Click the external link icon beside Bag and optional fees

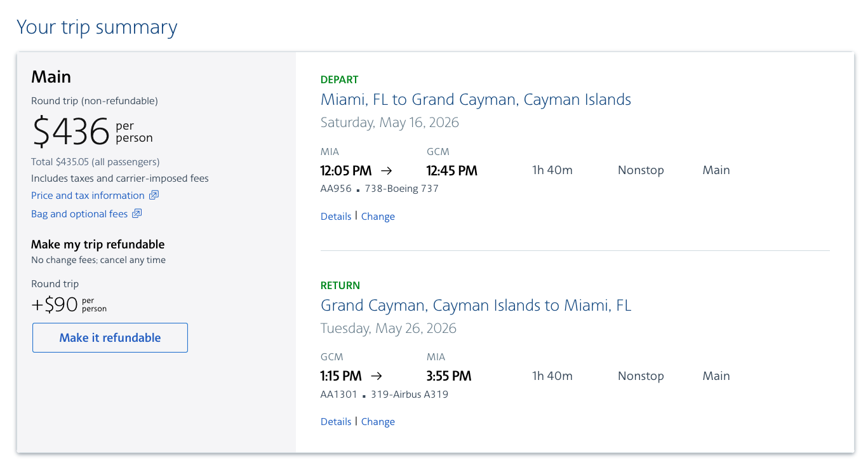tap(137, 213)
